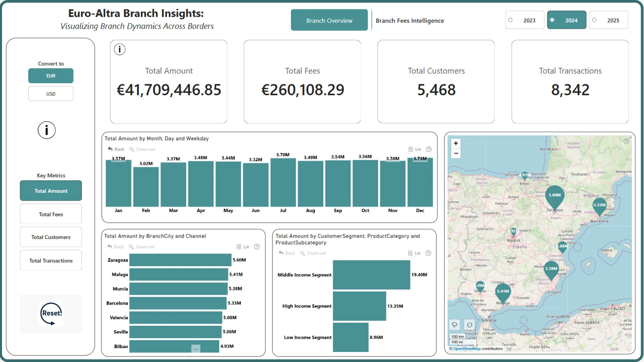Open map help question mark icon
The height and width of the screenshot is (362, 644).
(626, 141)
